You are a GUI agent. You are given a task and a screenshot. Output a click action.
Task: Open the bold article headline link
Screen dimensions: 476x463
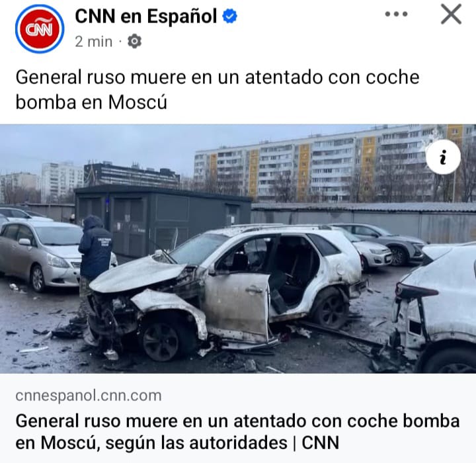238,432
